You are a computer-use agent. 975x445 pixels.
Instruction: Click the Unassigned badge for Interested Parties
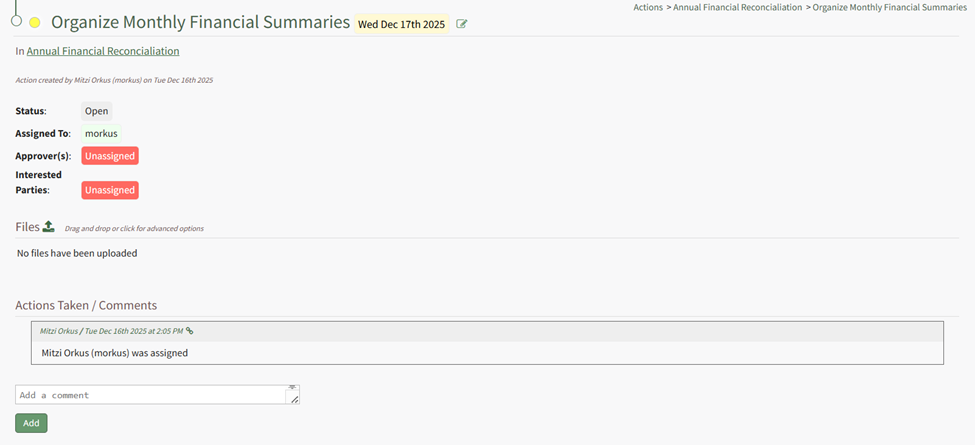click(x=110, y=190)
